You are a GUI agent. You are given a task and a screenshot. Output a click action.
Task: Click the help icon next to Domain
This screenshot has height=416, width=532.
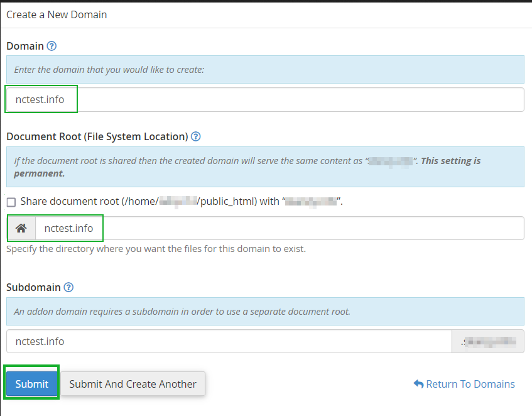pyautogui.click(x=52, y=46)
